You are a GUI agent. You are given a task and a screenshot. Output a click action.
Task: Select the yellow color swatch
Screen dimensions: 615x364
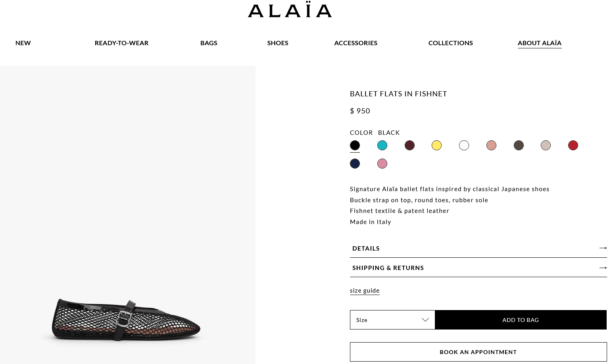pos(436,146)
